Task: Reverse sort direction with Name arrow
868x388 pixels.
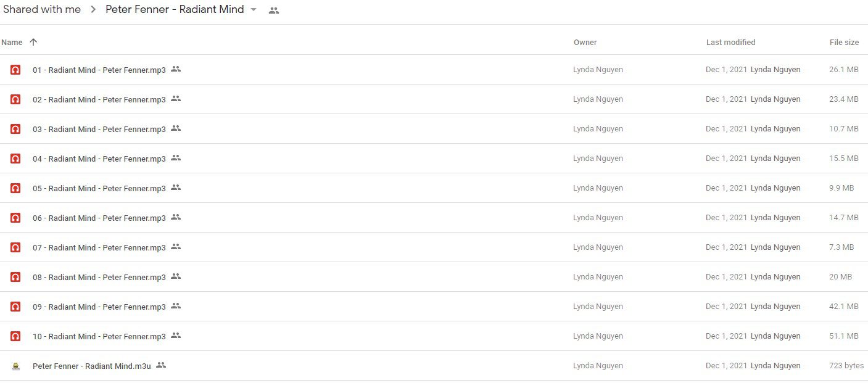Action: click(x=33, y=42)
